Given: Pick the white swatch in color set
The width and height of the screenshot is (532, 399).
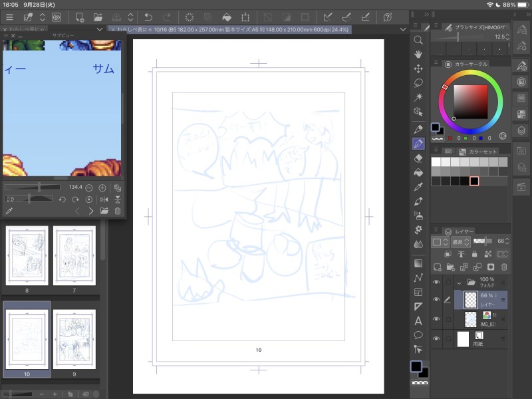Looking at the screenshot, I should coord(436,162).
